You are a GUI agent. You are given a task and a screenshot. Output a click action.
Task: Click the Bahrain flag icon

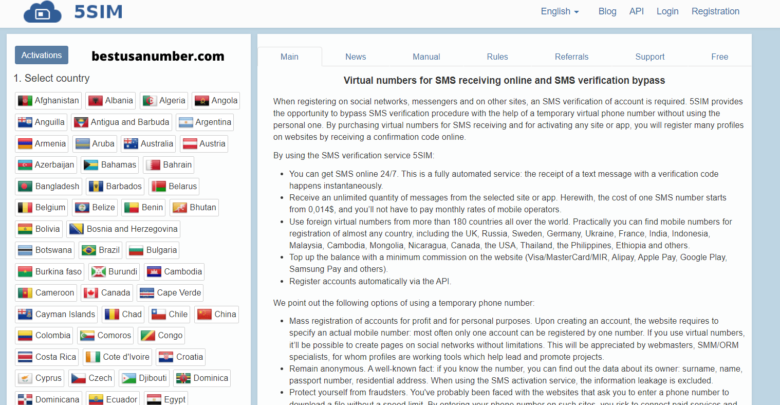[153, 165]
